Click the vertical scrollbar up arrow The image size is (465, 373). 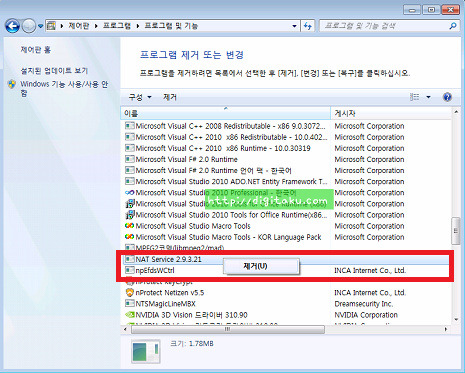pyautogui.click(x=456, y=112)
